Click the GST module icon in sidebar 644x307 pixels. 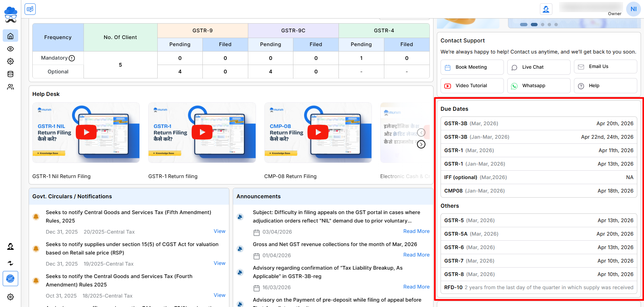(x=10, y=278)
